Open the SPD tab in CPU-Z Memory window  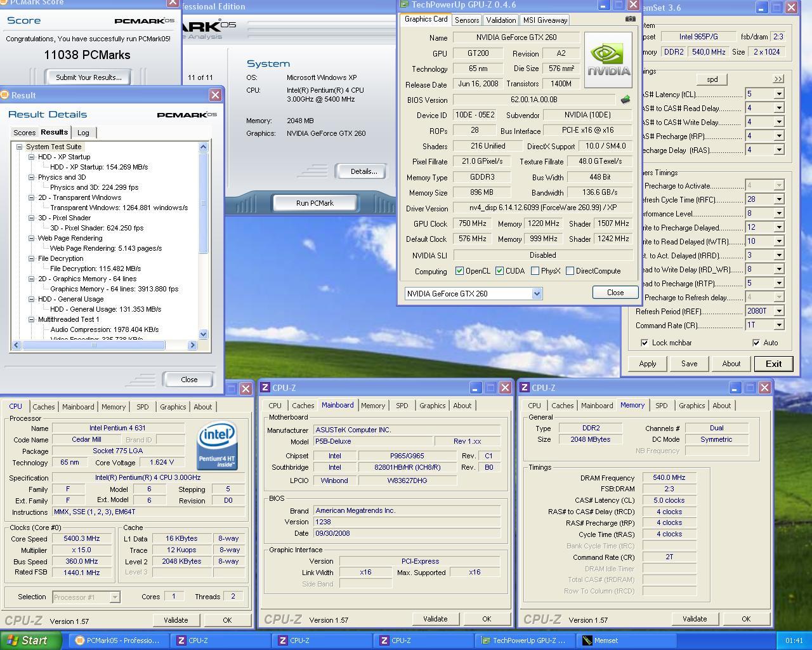point(661,406)
